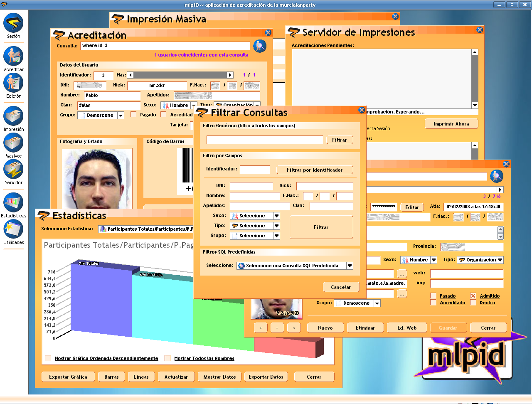This screenshot has height=404, width=532.
Task: Expand the Tipo Organización dropdown
Action: [500, 260]
